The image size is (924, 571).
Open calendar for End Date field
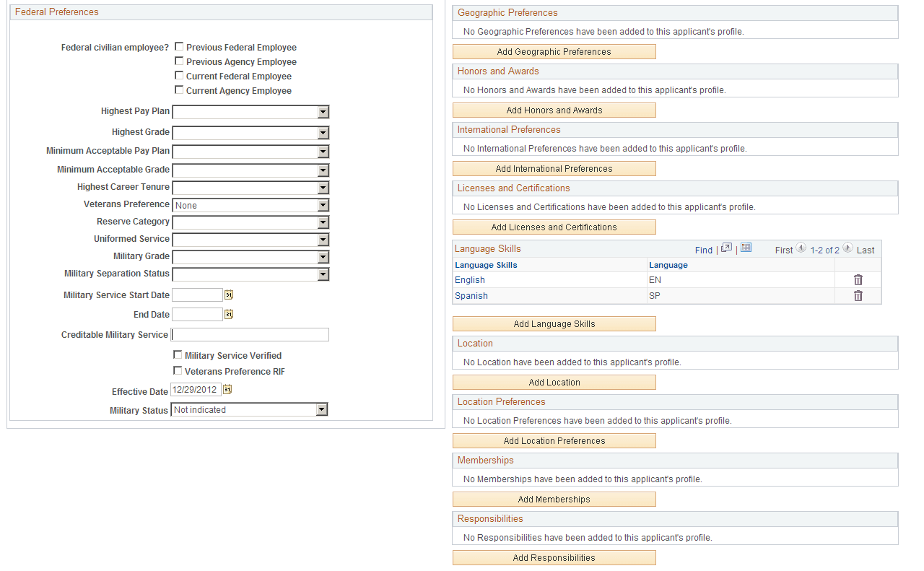tap(227, 314)
